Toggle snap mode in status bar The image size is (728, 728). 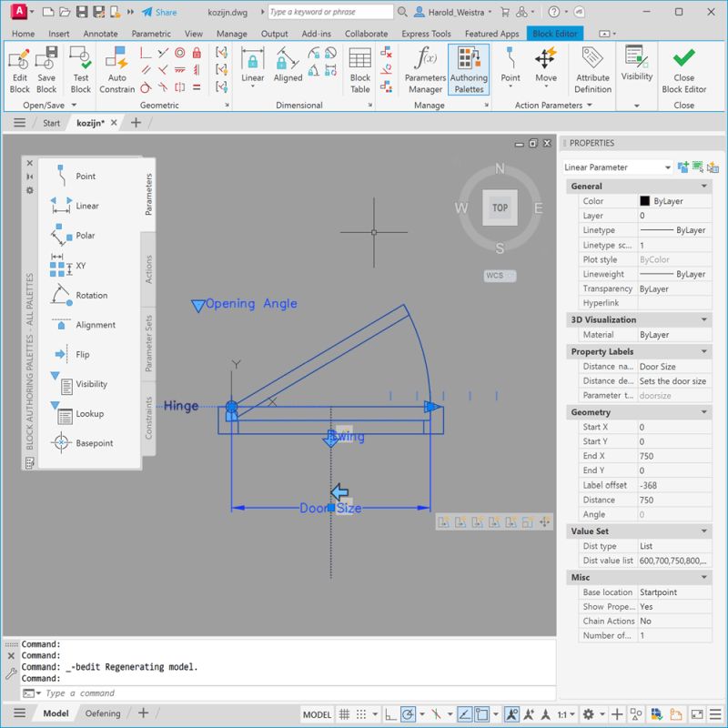tap(361, 714)
